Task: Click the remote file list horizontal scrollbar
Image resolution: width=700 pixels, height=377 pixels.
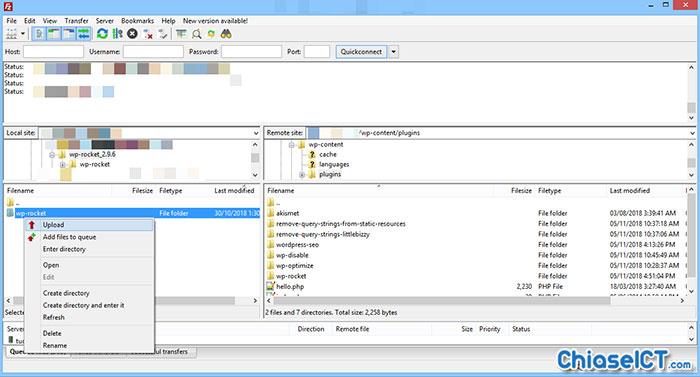Action: (x=476, y=301)
